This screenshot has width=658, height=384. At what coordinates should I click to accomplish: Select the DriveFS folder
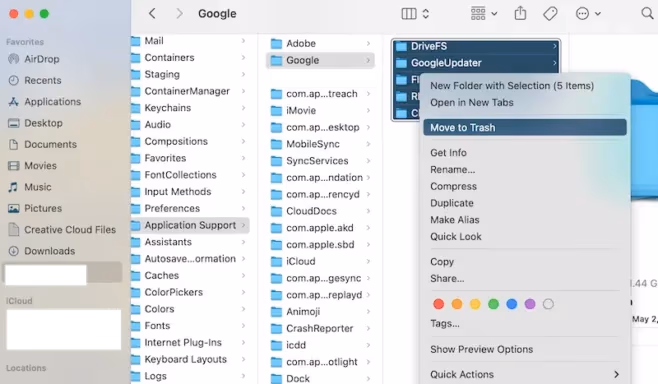[476, 46]
